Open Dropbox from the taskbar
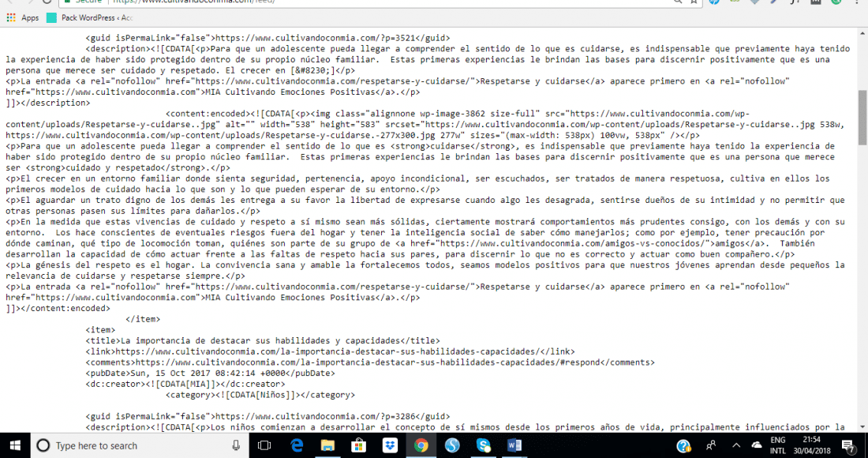This screenshot has width=868, height=458. pos(390,445)
